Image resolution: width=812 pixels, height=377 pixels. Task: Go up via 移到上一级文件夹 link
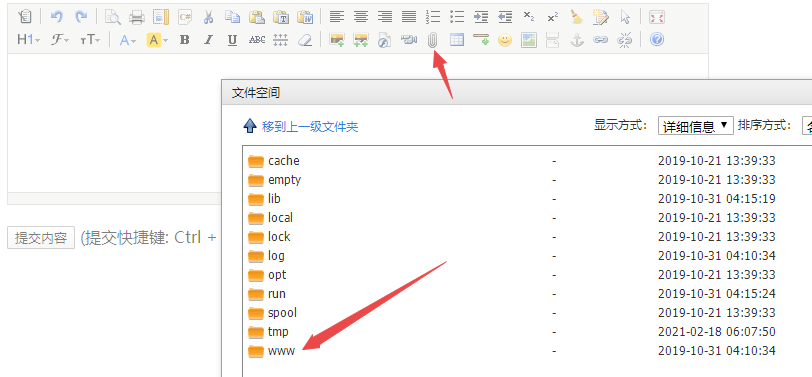click(310, 126)
